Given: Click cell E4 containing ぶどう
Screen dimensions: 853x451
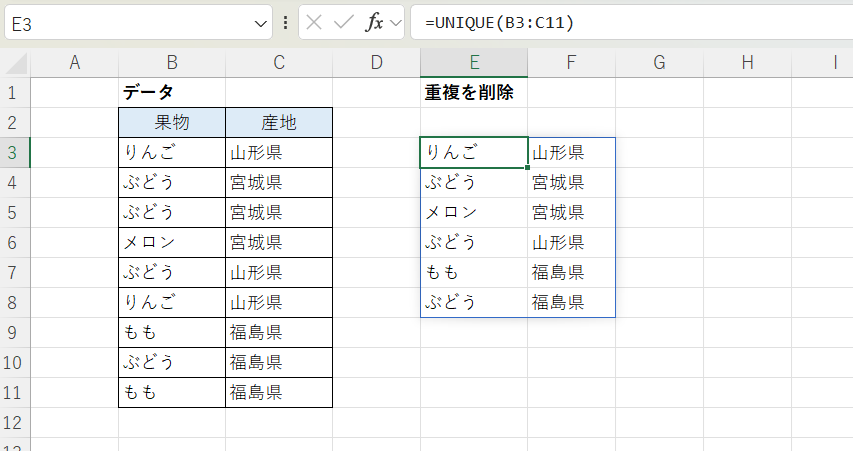Looking at the screenshot, I should (x=474, y=182).
